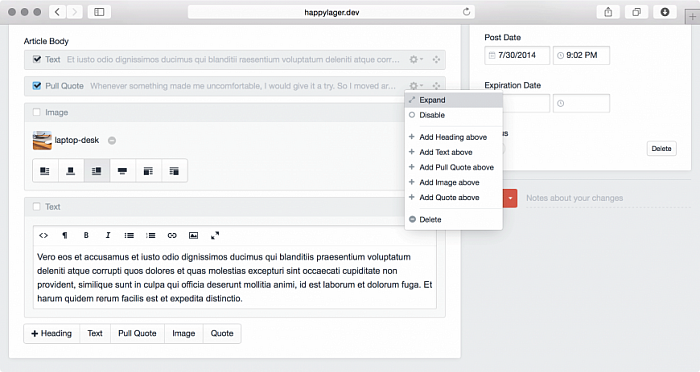Open the red save options dropdown arrow
The height and width of the screenshot is (372, 700).
pos(510,198)
